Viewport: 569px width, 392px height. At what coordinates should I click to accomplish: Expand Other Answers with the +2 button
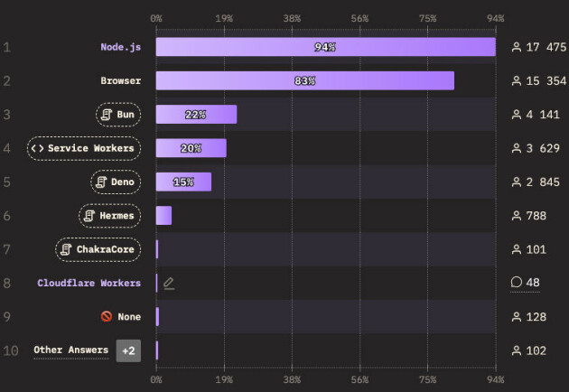(128, 351)
